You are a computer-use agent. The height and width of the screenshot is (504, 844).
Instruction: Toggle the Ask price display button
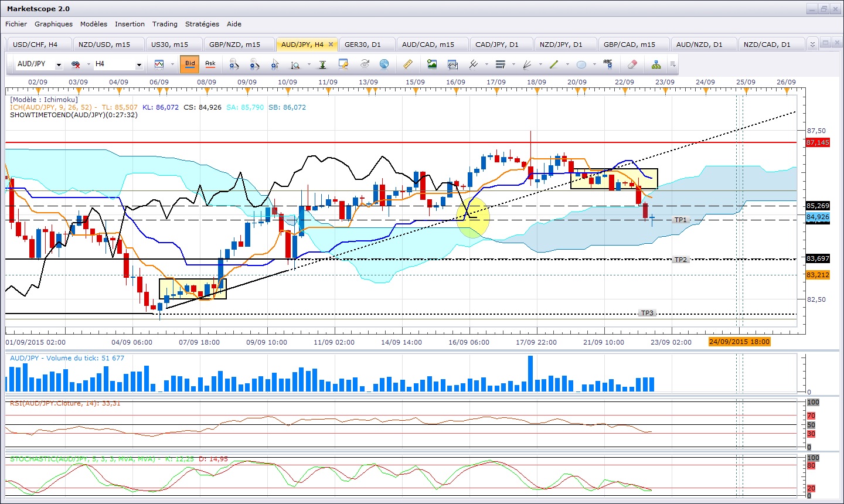[x=210, y=64]
